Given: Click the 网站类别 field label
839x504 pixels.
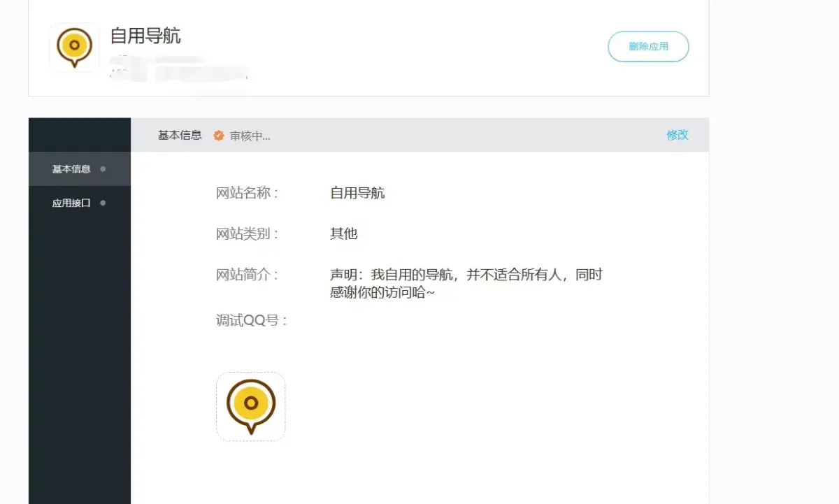Looking at the screenshot, I should (x=247, y=234).
